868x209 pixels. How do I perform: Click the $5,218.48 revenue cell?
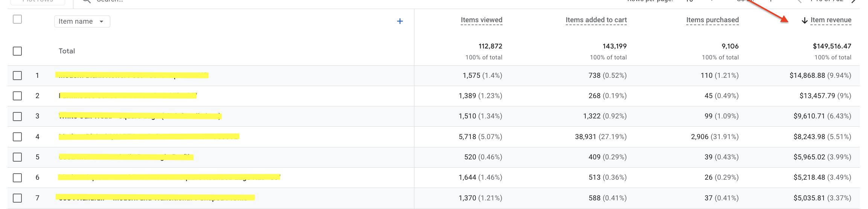822,177
